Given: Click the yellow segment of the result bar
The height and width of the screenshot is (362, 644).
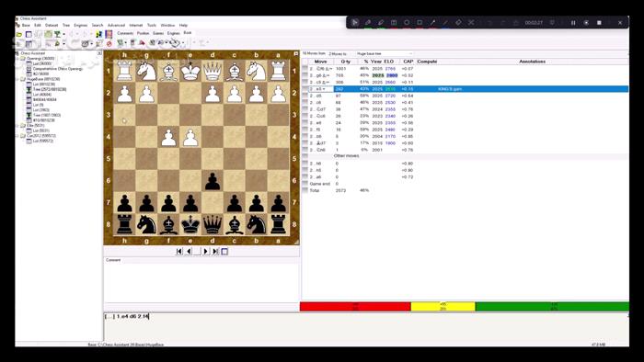Looking at the screenshot, I should (x=443, y=307).
